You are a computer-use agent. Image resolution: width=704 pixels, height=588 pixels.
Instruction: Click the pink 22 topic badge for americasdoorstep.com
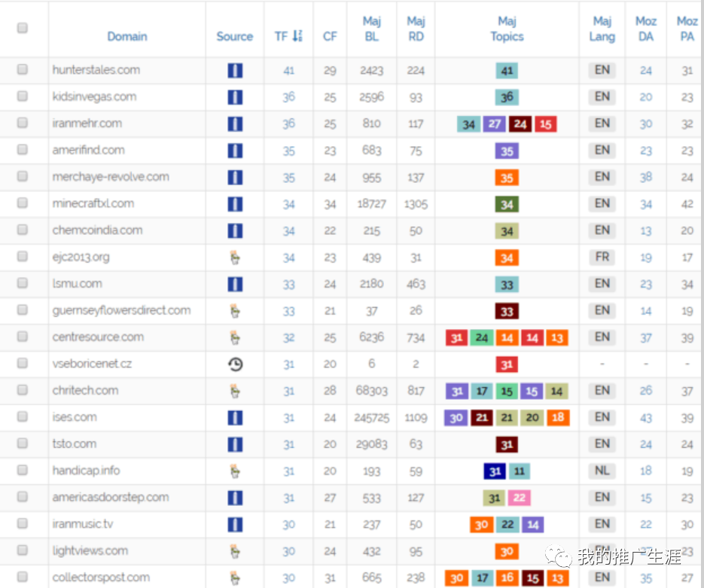pyautogui.click(x=520, y=498)
